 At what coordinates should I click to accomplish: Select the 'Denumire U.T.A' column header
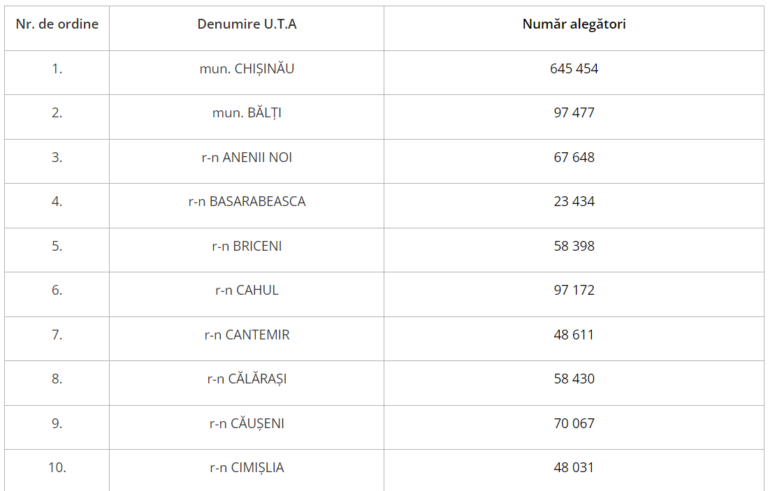coord(247,24)
